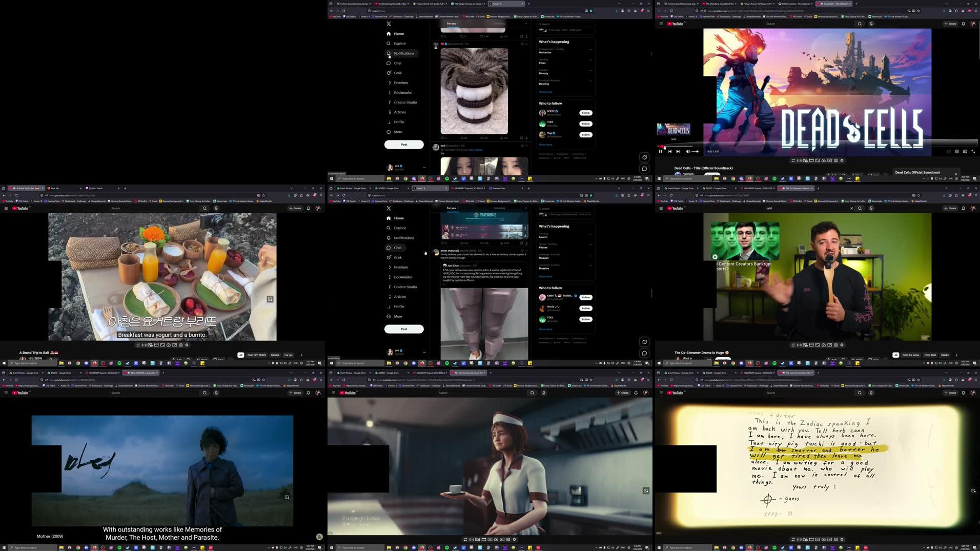
Task: Toggle fullscreen on Dead Cells video
Action: click(973, 151)
